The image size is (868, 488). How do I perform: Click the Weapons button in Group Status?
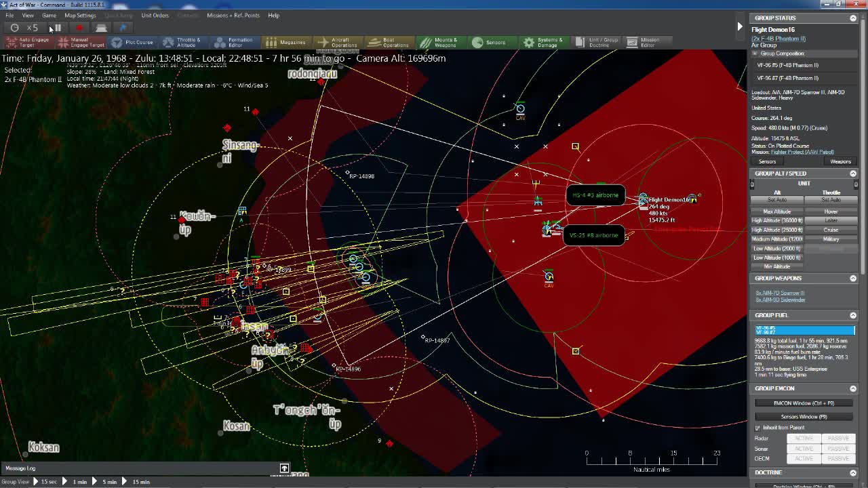coord(840,162)
